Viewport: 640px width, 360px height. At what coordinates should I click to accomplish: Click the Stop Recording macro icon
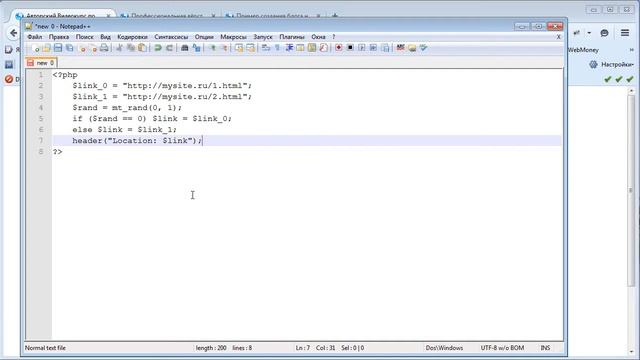coord(350,48)
